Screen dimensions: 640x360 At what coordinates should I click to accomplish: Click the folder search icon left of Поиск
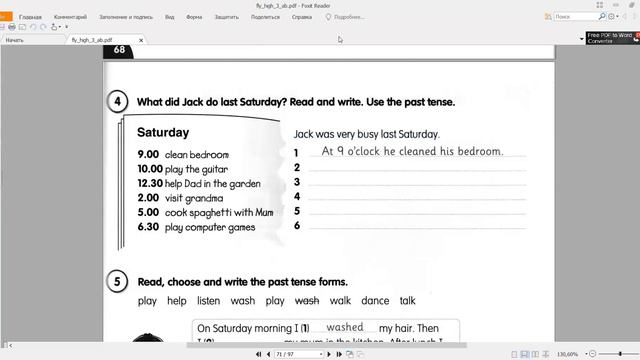click(x=548, y=17)
